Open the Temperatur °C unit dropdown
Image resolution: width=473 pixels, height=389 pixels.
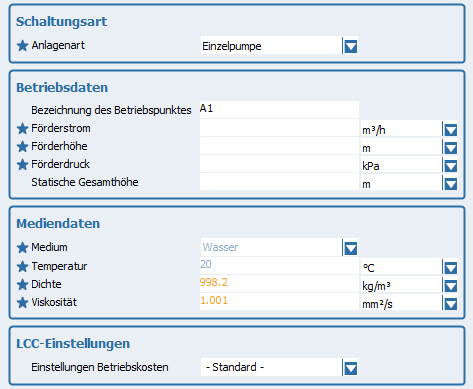coord(450,267)
